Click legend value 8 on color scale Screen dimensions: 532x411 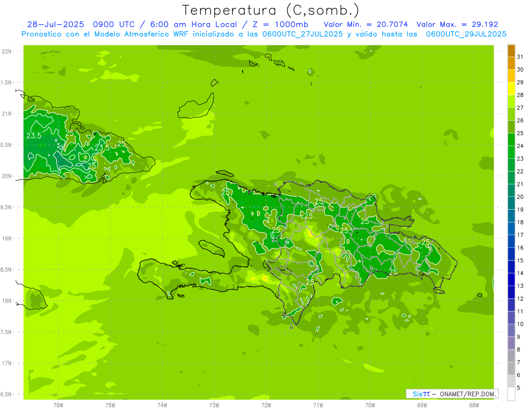tap(519, 350)
